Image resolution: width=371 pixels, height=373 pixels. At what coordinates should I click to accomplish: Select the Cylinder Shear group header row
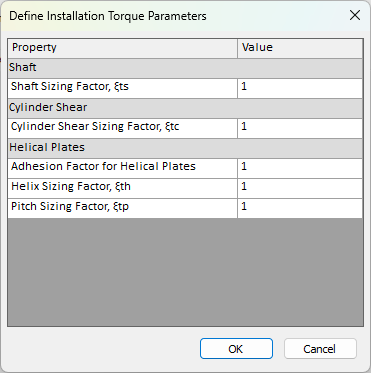pyautogui.click(x=185, y=108)
